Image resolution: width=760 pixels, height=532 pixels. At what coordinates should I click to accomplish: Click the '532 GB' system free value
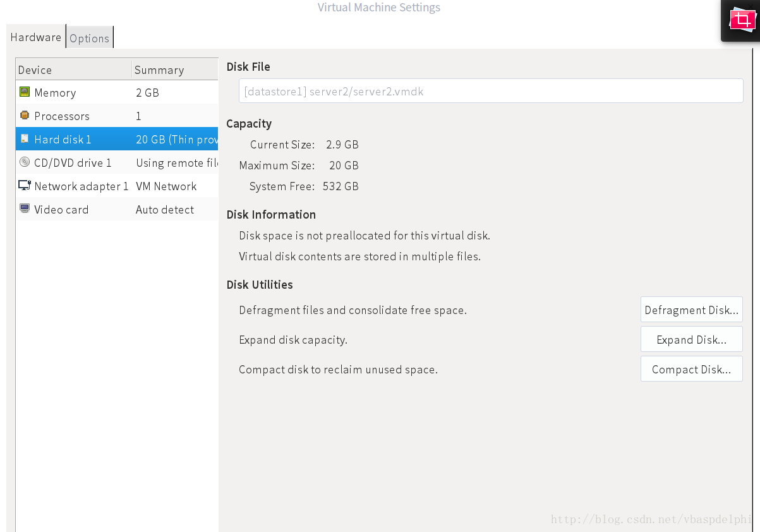341,186
